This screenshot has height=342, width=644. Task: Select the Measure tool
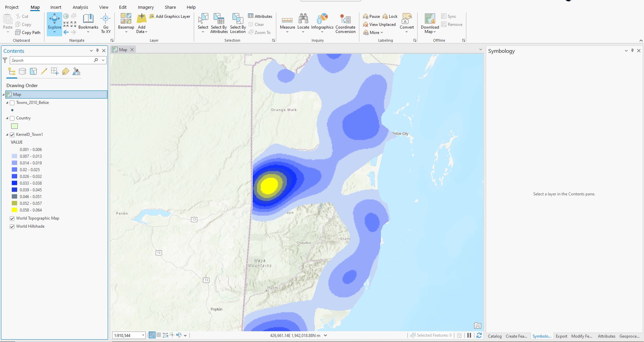coord(287,24)
